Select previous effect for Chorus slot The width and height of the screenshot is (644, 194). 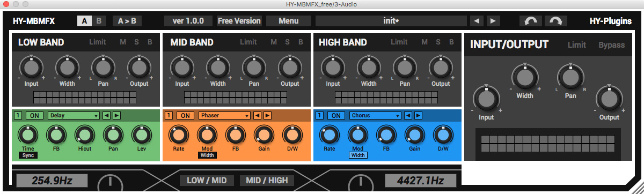coord(408,115)
